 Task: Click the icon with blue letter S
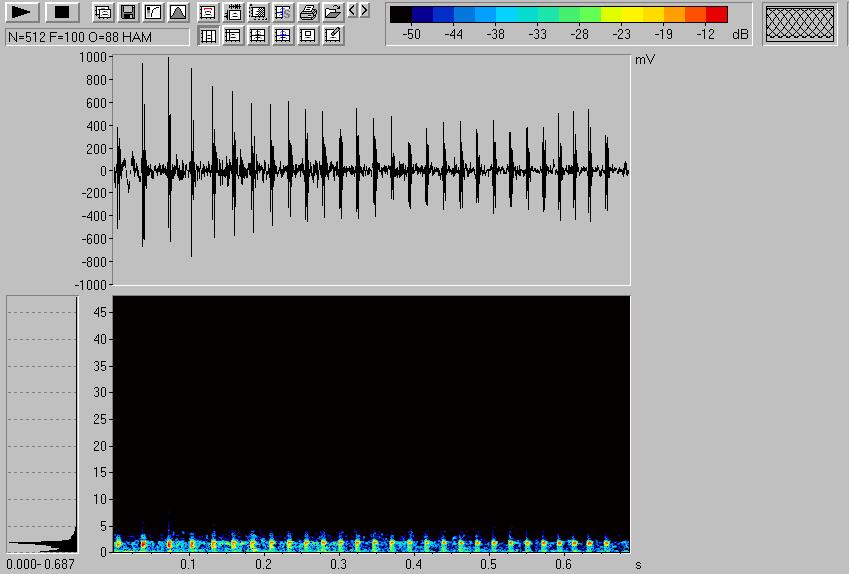(283, 13)
